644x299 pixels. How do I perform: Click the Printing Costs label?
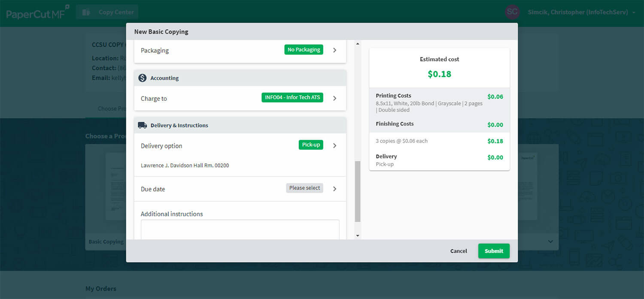click(x=393, y=96)
